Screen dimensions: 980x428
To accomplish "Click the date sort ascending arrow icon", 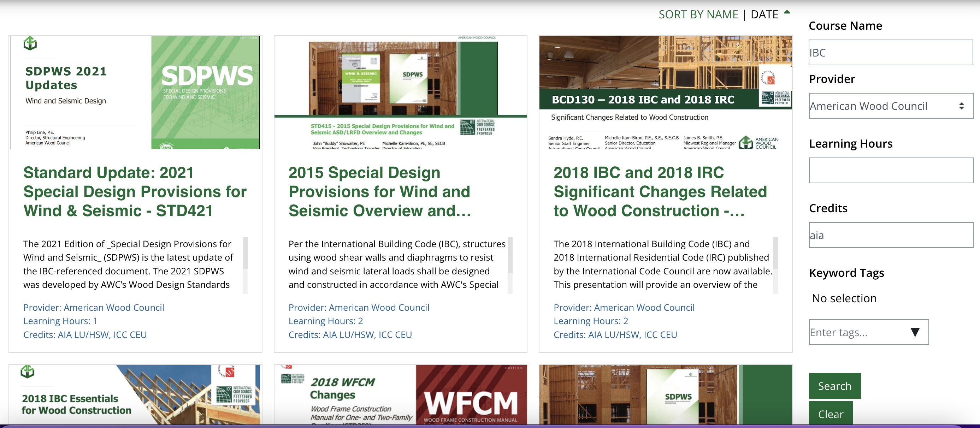I will pyautogui.click(x=787, y=13).
